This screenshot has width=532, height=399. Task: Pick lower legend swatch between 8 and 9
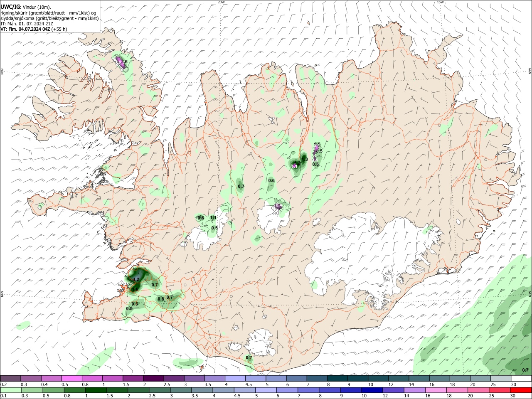coord(330,390)
